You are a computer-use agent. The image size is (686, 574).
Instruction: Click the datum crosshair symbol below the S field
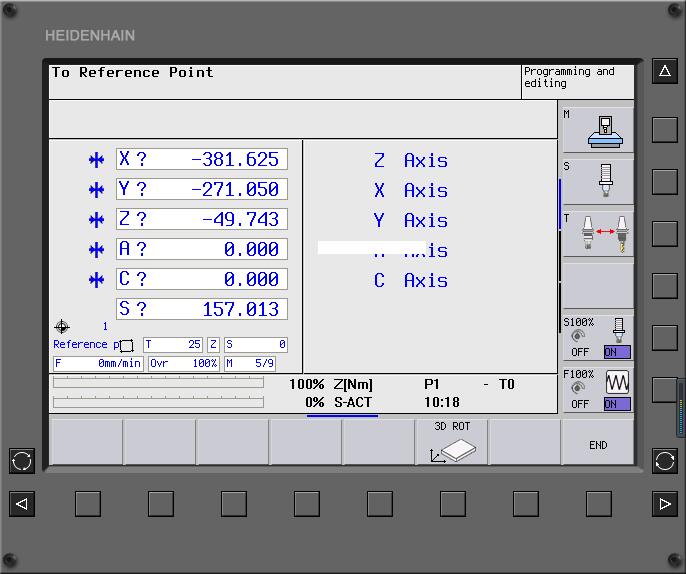(x=62, y=327)
